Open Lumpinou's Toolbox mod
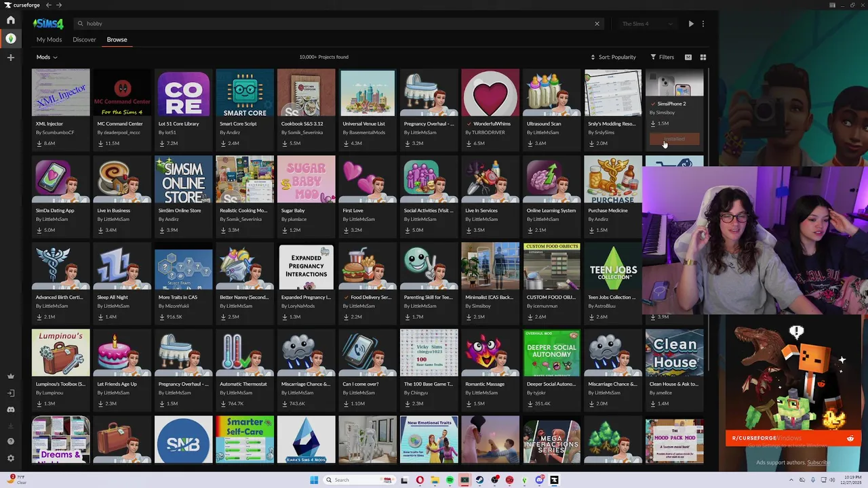The height and width of the screenshot is (488, 868). [60, 369]
